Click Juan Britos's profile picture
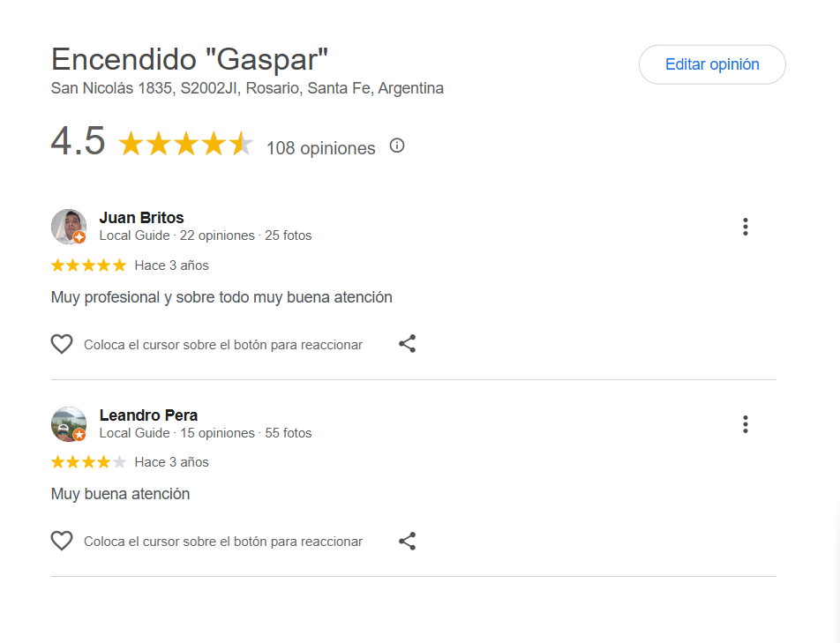 pos(69,227)
